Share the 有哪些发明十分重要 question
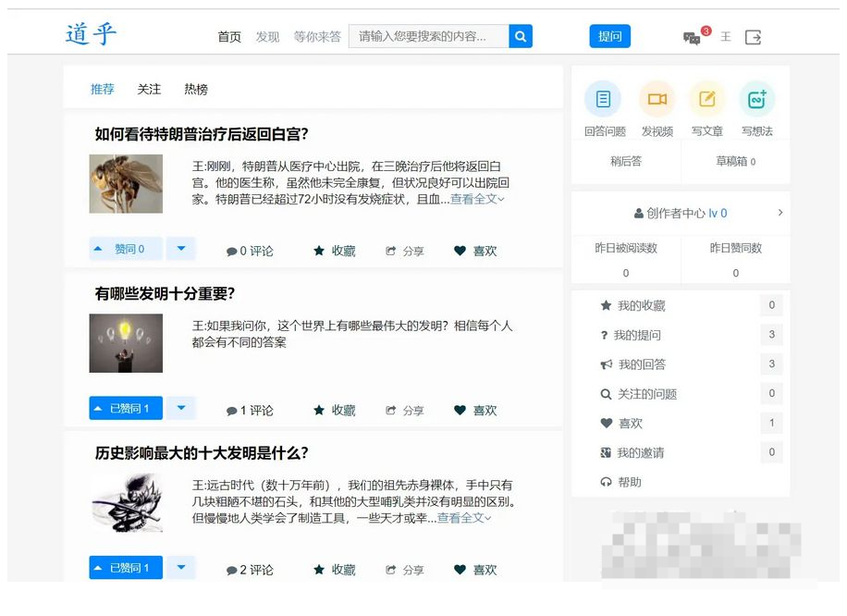Screen dimensions: 847x616 click(405, 410)
